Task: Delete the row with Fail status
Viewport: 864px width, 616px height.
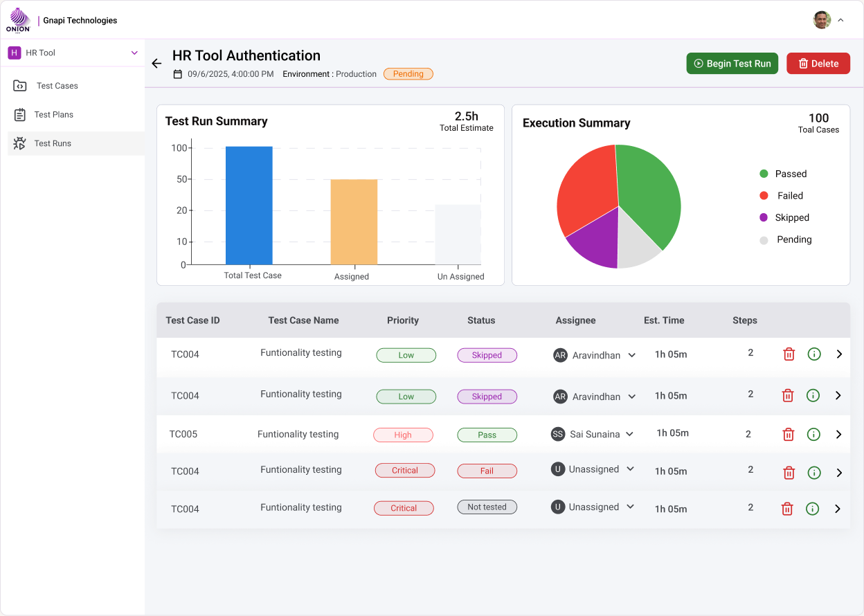Action: coord(789,473)
